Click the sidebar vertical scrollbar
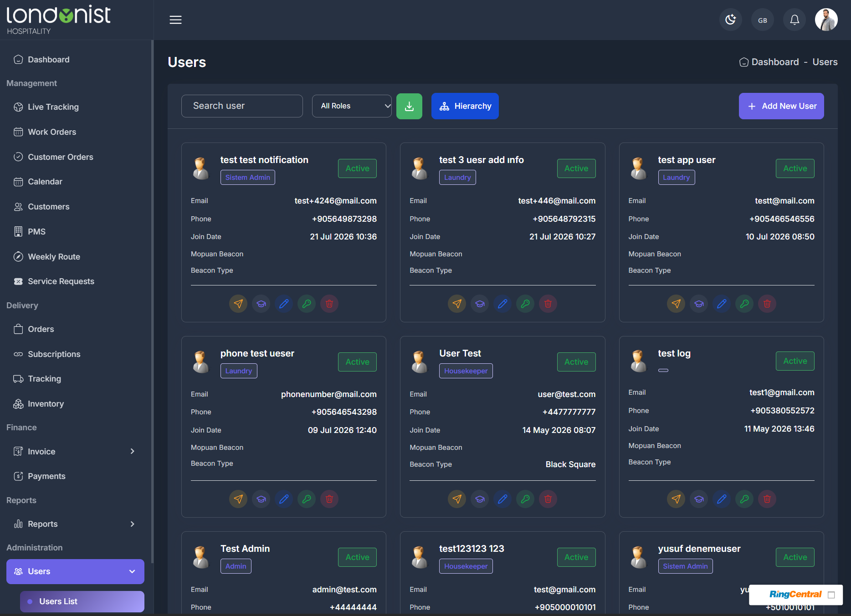Viewport: 851px width, 616px height. [x=152, y=300]
